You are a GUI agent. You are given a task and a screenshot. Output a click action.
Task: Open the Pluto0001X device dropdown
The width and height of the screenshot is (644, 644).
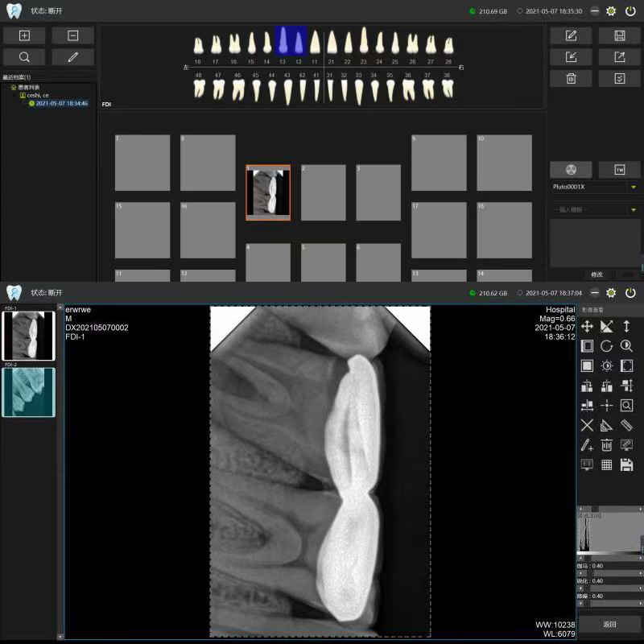click(x=634, y=187)
